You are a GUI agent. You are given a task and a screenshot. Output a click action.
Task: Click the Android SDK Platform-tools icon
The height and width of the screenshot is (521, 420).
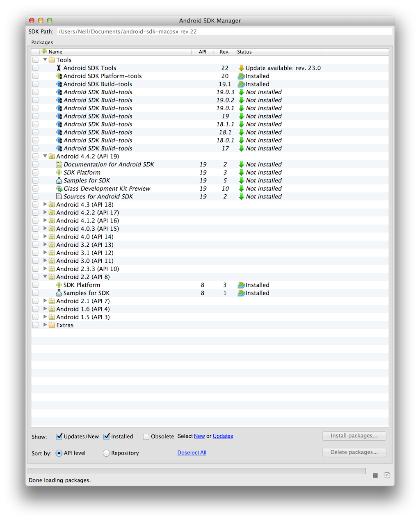(x=59, y=76)
